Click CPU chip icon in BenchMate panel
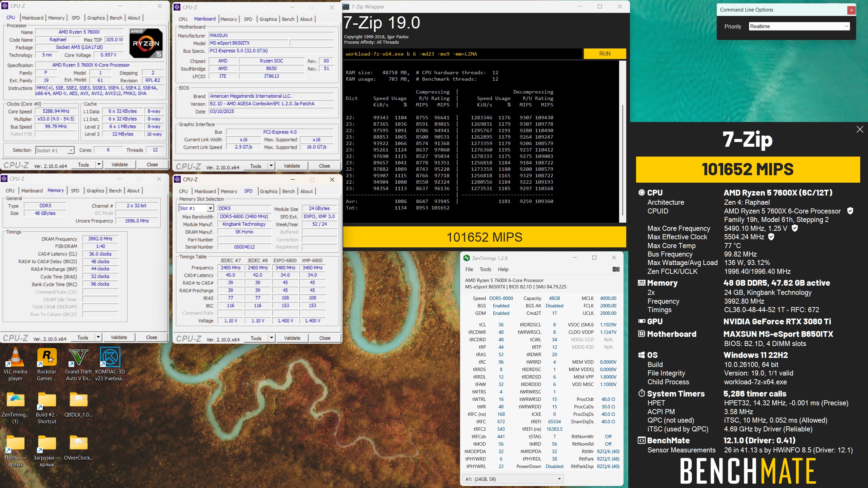868x488 pixels. pos(642,192)
